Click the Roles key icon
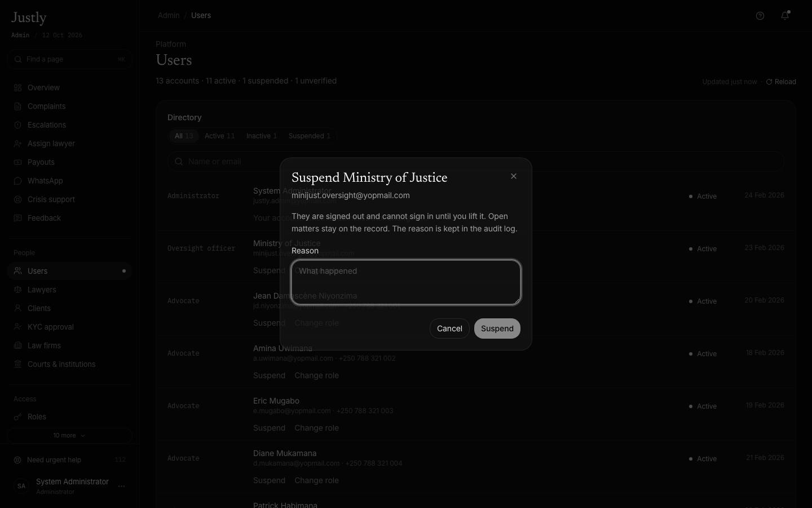The height and width of the screenshot is (508, 812). click(18, 417)
